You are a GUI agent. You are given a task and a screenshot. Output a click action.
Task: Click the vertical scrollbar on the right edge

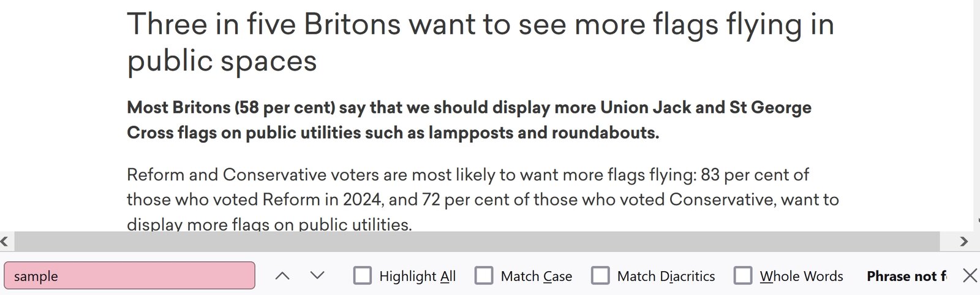[976, 110]
